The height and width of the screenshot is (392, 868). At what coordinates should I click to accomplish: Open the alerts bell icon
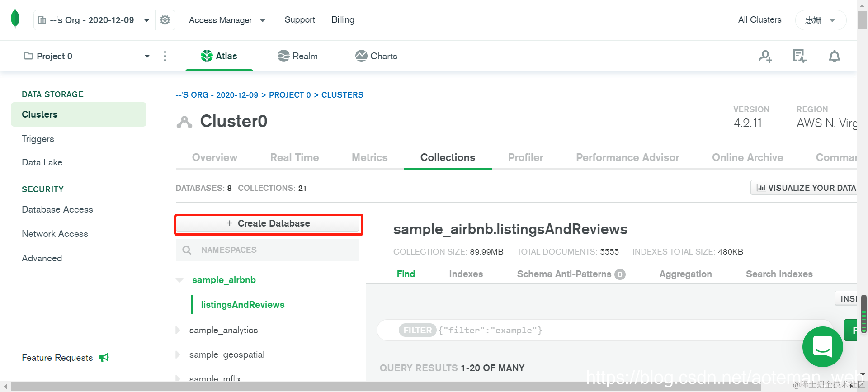(x=835, y=57)
